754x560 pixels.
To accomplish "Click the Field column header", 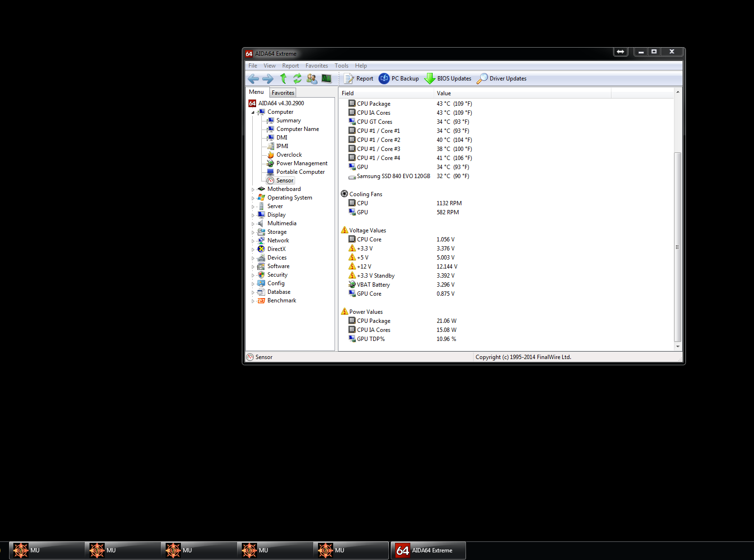I will [386, 93].
